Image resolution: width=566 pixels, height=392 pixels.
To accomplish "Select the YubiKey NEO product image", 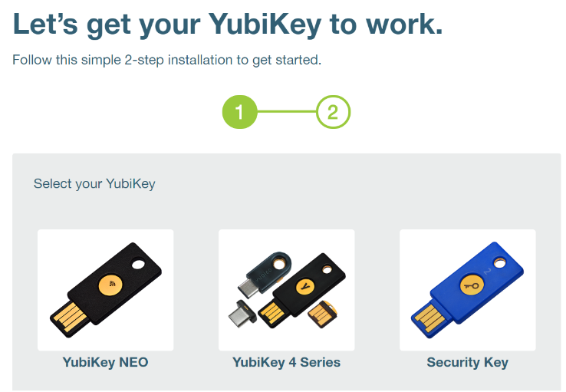I will tap(105, 290).
